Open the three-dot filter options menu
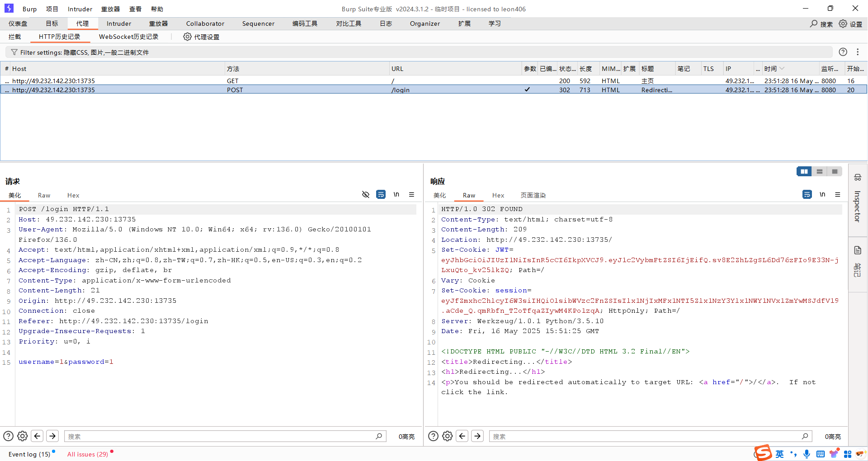The image size is (868, 461). 858,52
